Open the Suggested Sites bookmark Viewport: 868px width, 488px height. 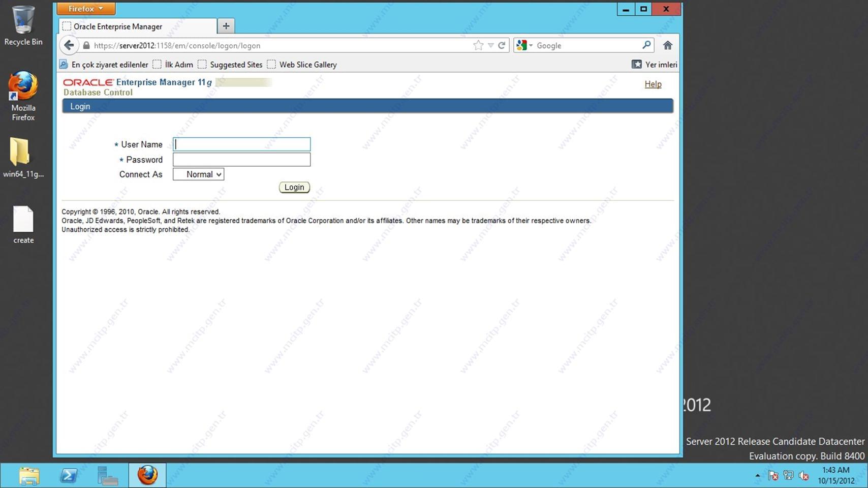(x=230, y=65)
